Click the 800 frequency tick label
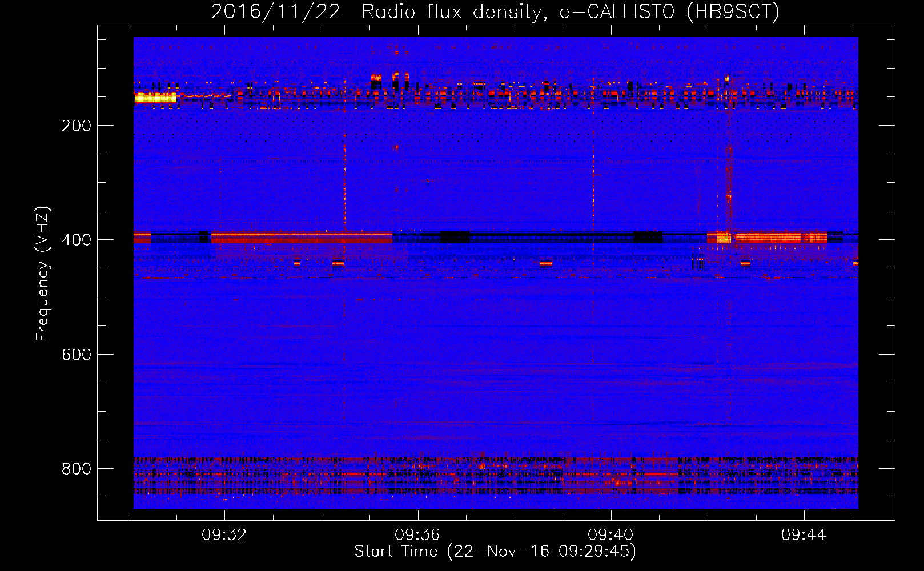 [77, 469]
